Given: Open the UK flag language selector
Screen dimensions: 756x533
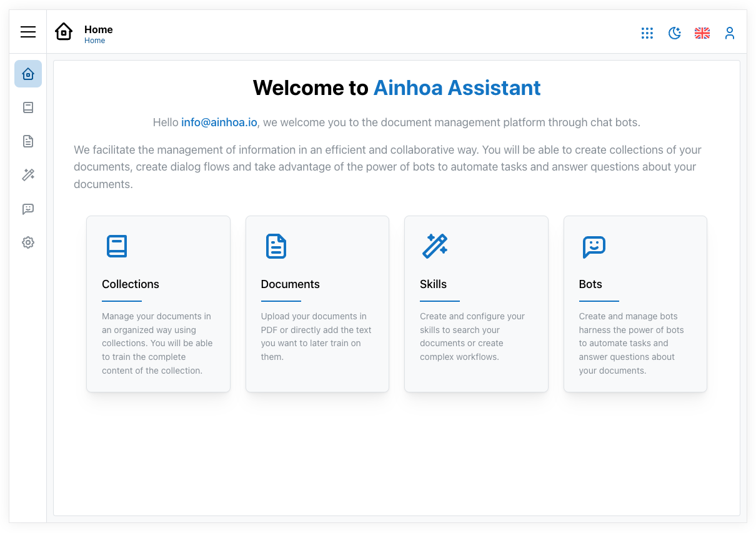Looking at the screenshot, I should coord(702,33).
